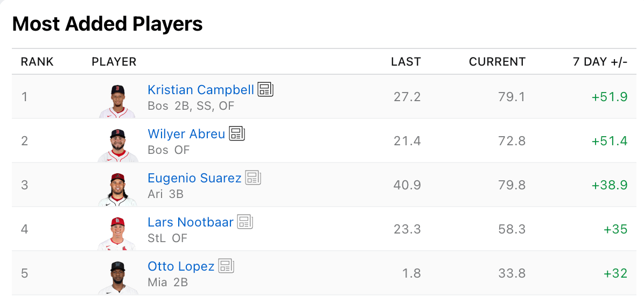This screenshot has width=644, height=297.
Task: Open the Lars Nootbaar player link
Action: coord(191,222)
